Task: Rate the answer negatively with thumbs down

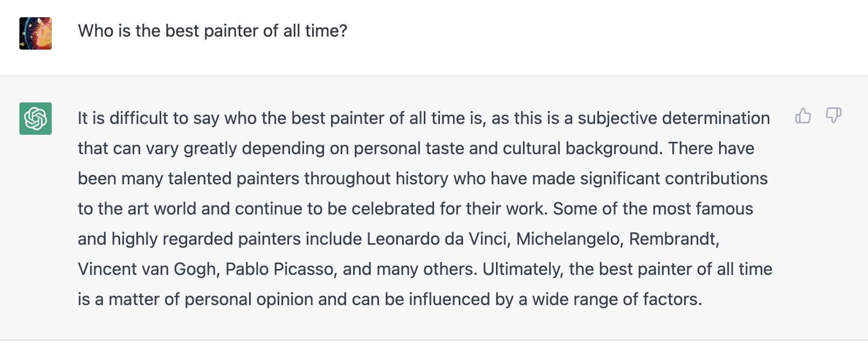Action: click(x=833, y=116)
